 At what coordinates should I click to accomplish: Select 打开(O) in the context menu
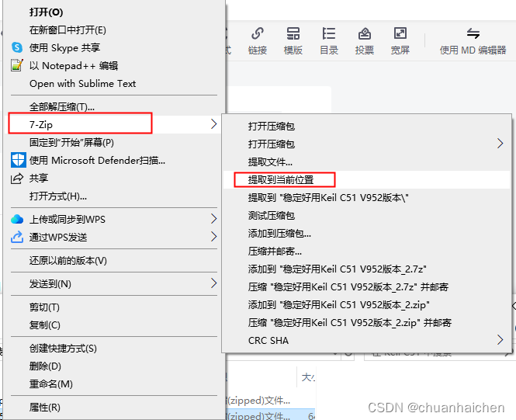pos(46,12)
